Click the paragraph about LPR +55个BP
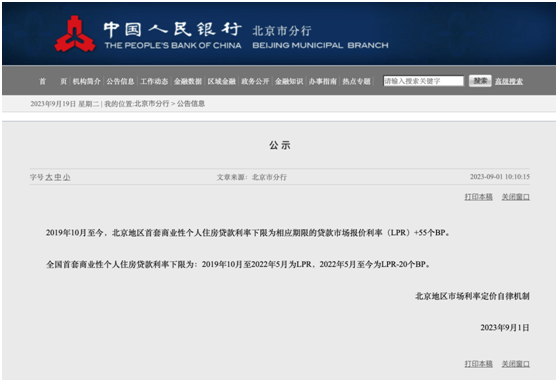 (x=248, y=233)
